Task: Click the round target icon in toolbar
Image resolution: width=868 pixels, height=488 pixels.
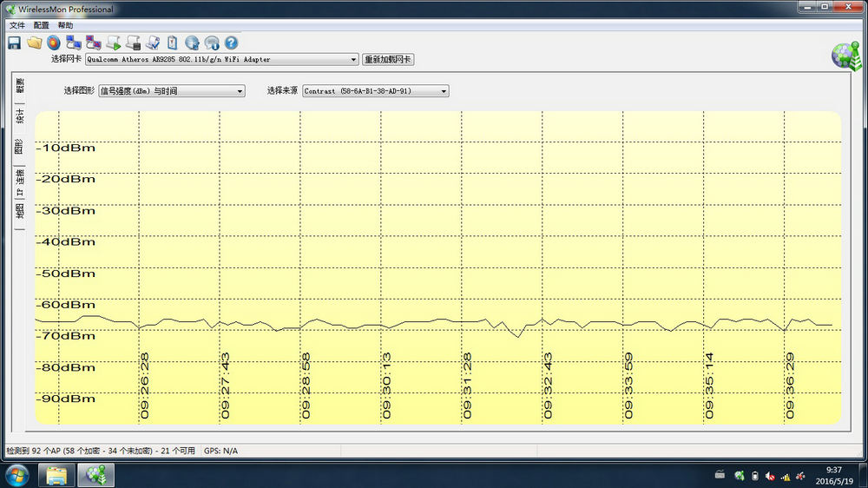Action: pos(54,43)
